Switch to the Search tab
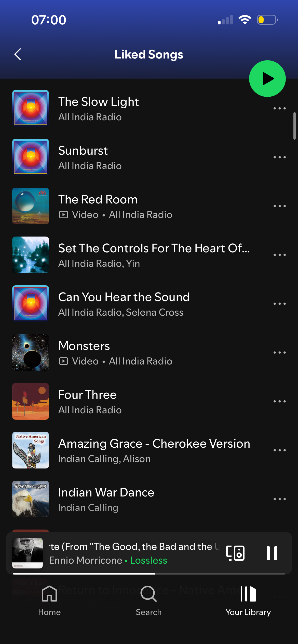Image resolution: width=298 pixels, height=644 pixels. (149, 601)
